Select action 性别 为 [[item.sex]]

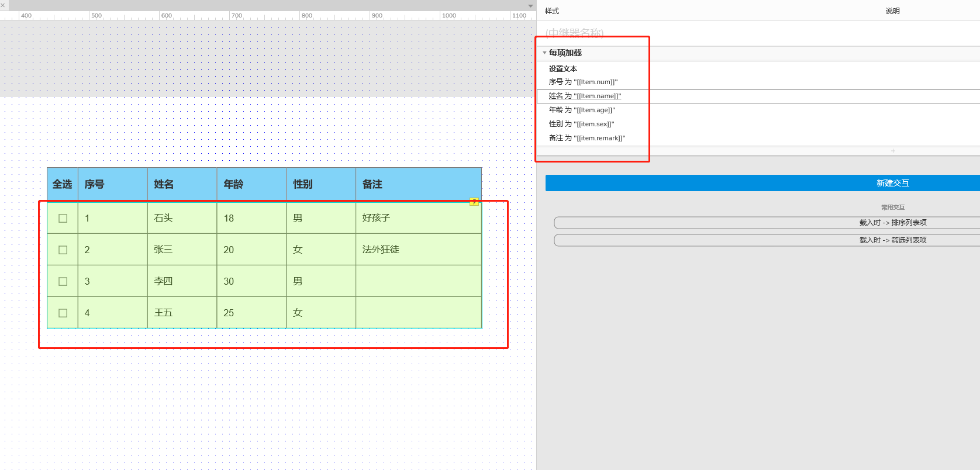tap(581, 124)
